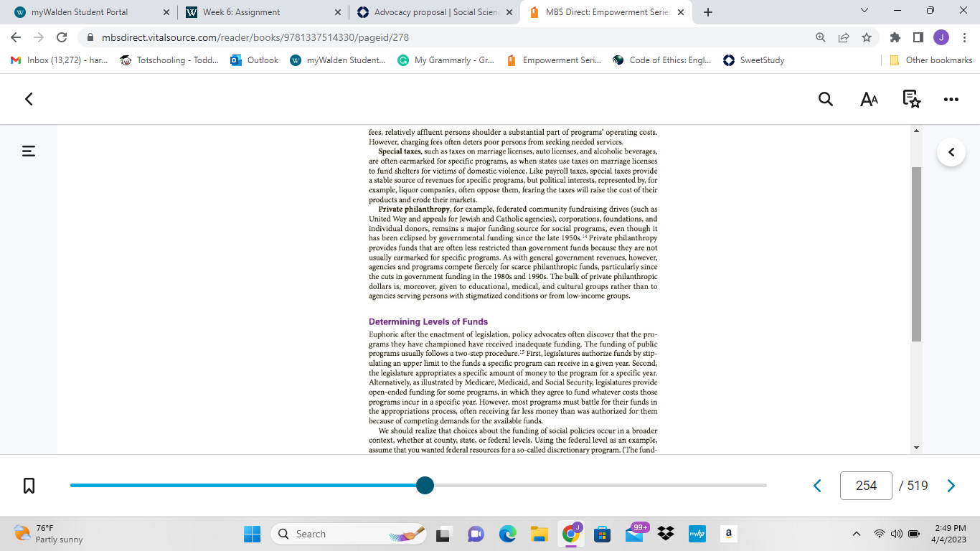The width and height of the screenshot is (980, 551).
Task: Open the clock showing 2:49 PM
Action: pyautogui.click(x=950, y=534)
